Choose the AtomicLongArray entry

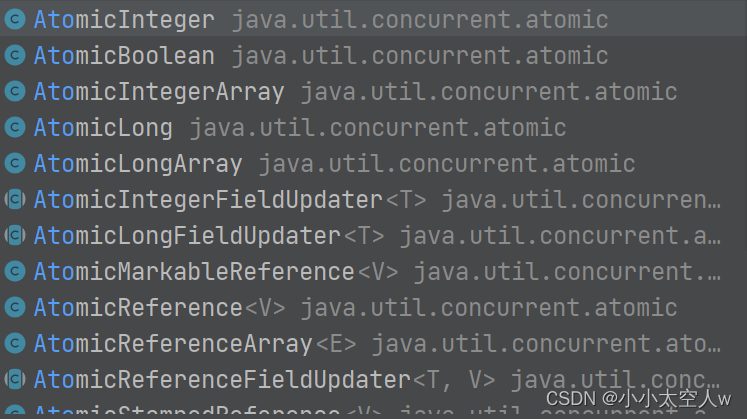point(374,163)
